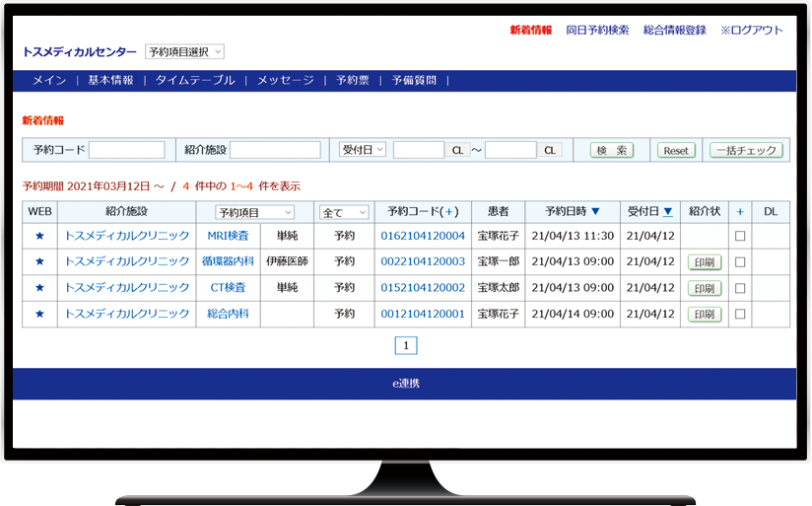The height and width of the screenshot is (506, 812).
Task: Click the plus sign in 予約コード header
Action: coord(450,211)
